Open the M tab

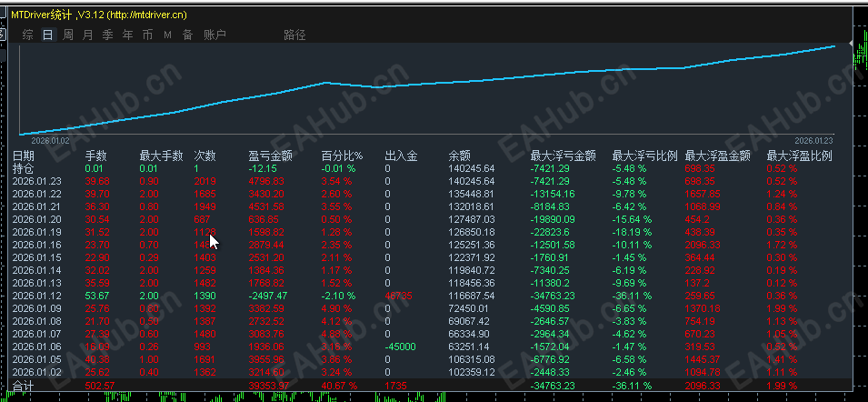pos(168,35)
